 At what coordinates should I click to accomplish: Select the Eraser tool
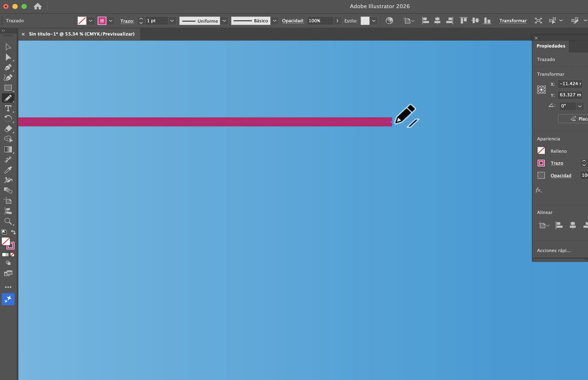pyautogui.click(x=8, y=128)
